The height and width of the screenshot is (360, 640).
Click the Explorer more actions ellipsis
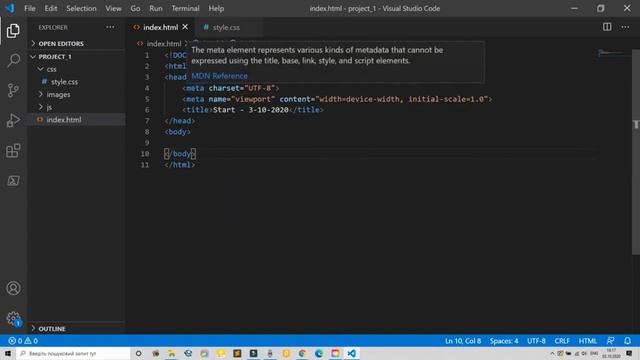(110, 27)
